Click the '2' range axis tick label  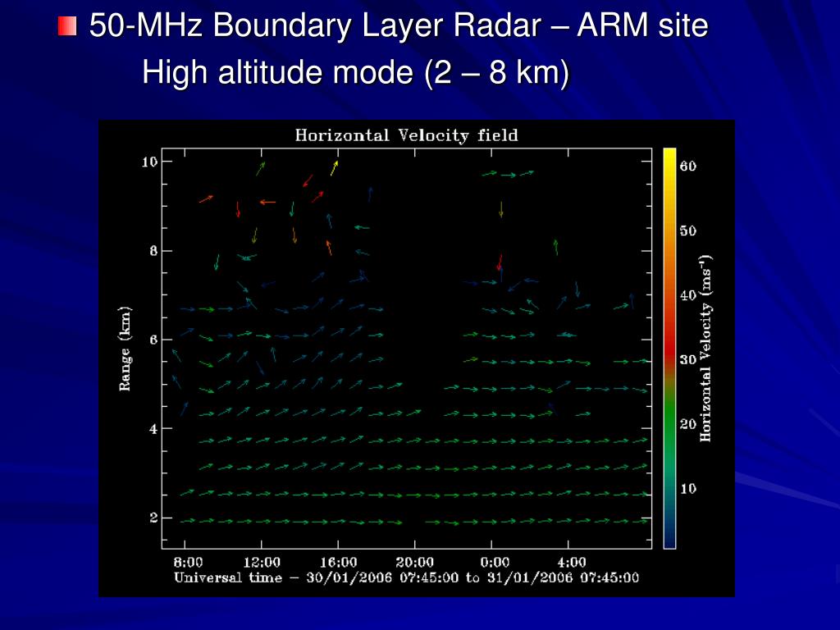pyautogui.click(x=153, y=518)
